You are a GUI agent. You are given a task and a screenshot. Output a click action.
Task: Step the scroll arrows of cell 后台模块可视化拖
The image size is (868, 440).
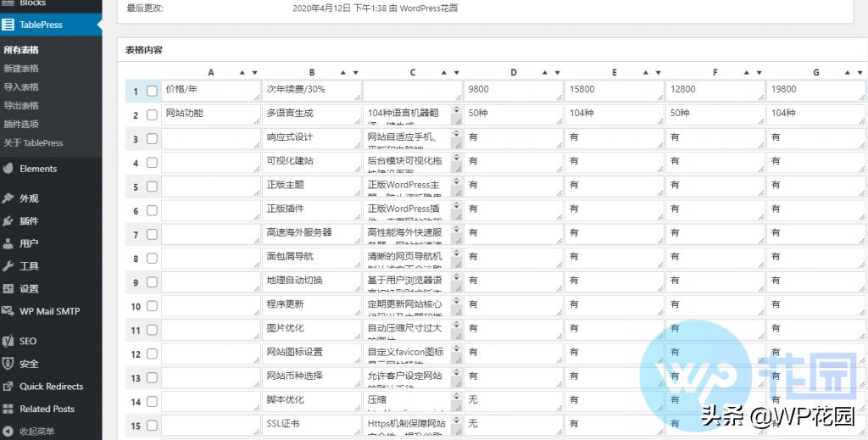coord(457,158)
